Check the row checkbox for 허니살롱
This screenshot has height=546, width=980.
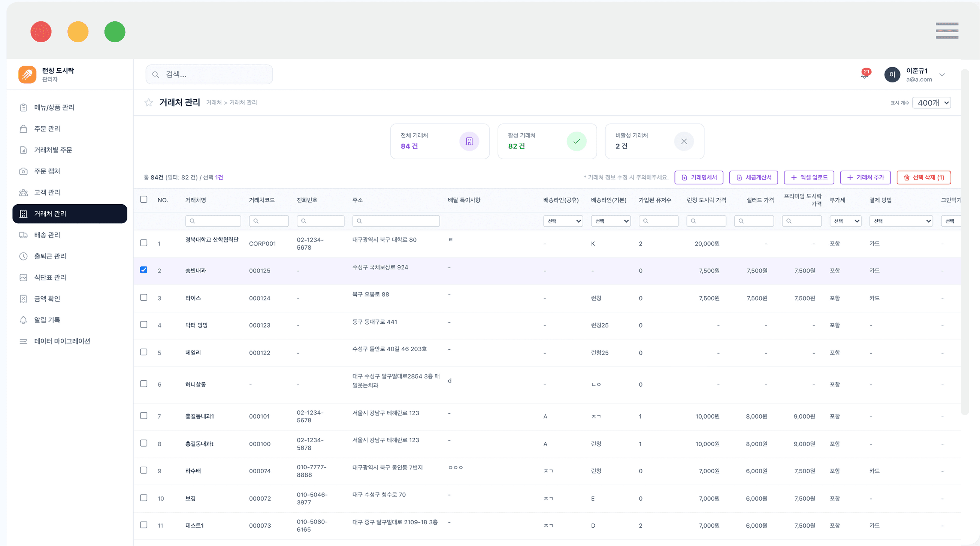143,383
